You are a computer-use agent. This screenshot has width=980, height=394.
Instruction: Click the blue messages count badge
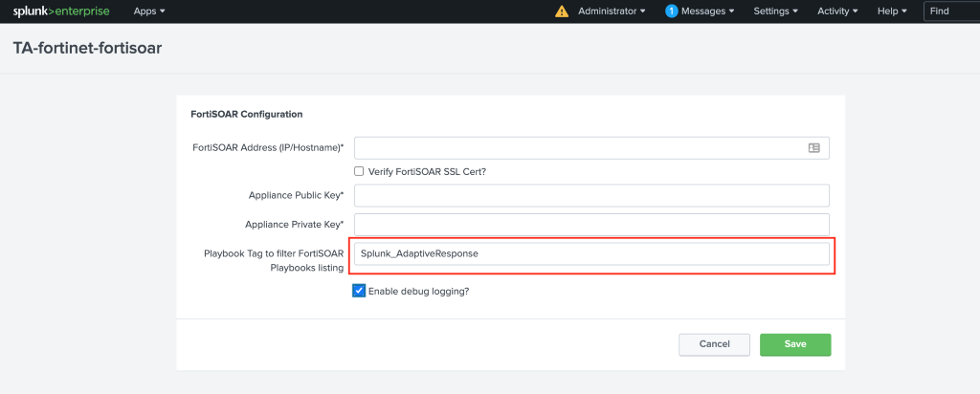671,11
